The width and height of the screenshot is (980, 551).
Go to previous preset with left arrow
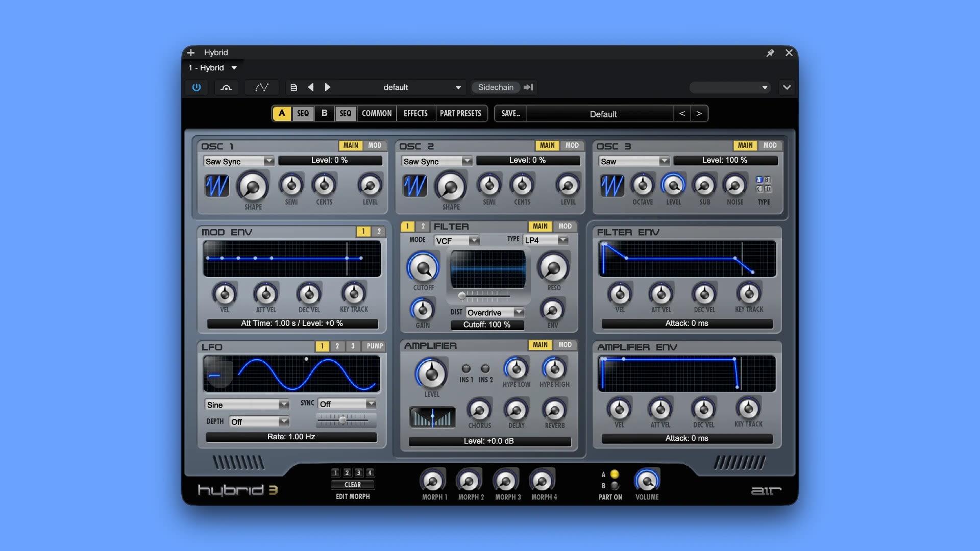point(310,87)
